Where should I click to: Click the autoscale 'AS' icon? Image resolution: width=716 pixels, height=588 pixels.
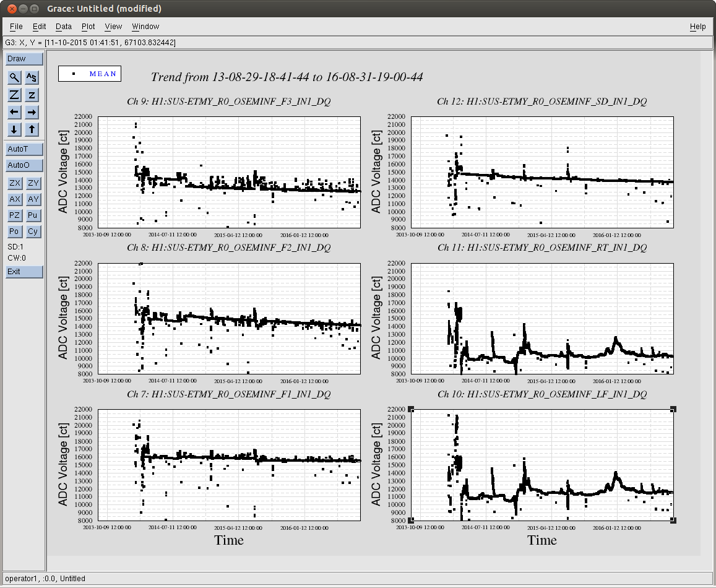[x=32, y=77]
